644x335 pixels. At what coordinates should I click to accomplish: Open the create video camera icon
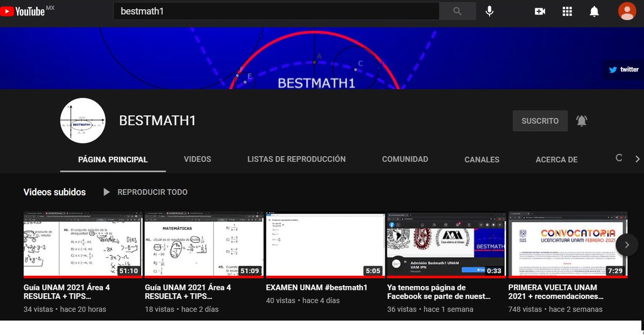click(540, 11)
